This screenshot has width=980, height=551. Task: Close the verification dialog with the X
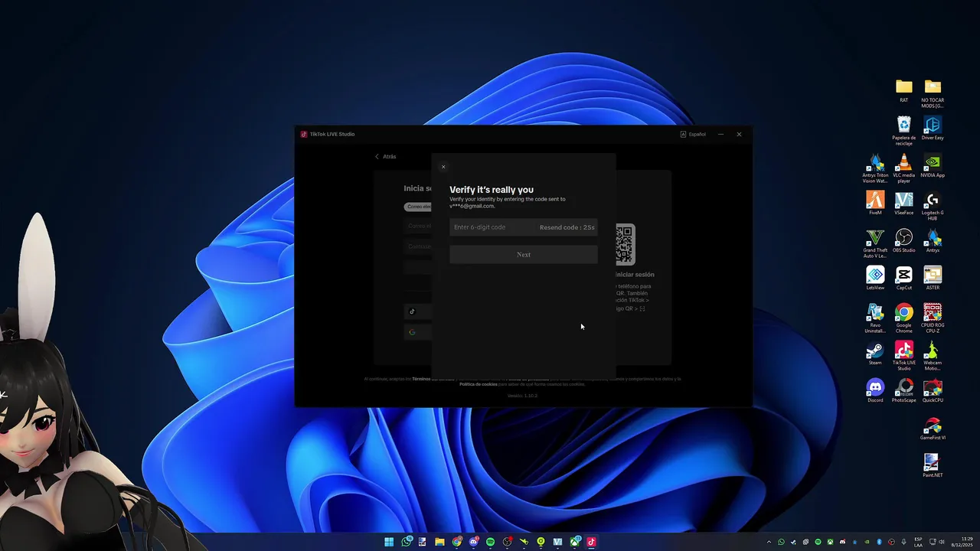(443, 167)
